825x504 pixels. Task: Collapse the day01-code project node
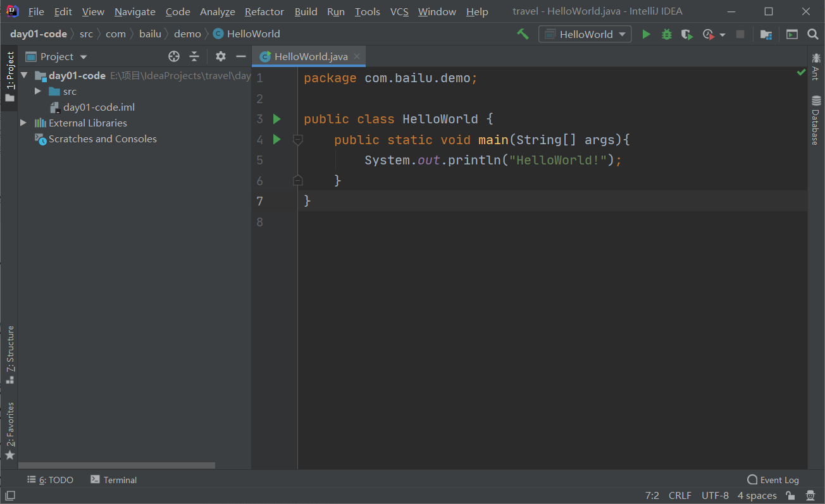[24, 76]
